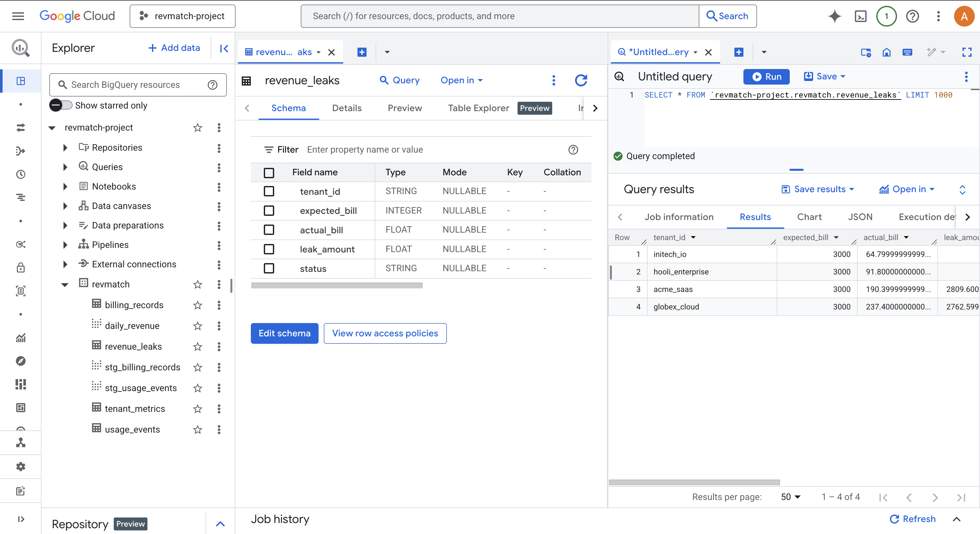Open Data transfers sidebar icon
The height and width of the screenshot is (534, 980).
coord(20,127)
